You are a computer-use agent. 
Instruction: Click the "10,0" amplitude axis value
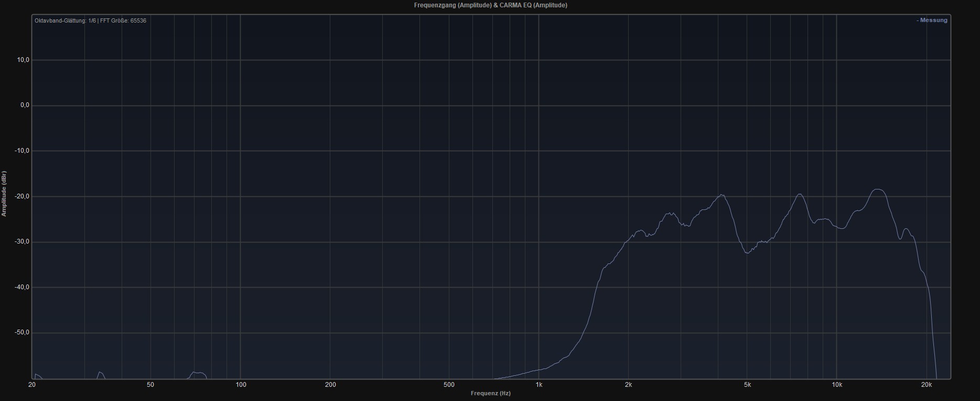coord(23,60)
